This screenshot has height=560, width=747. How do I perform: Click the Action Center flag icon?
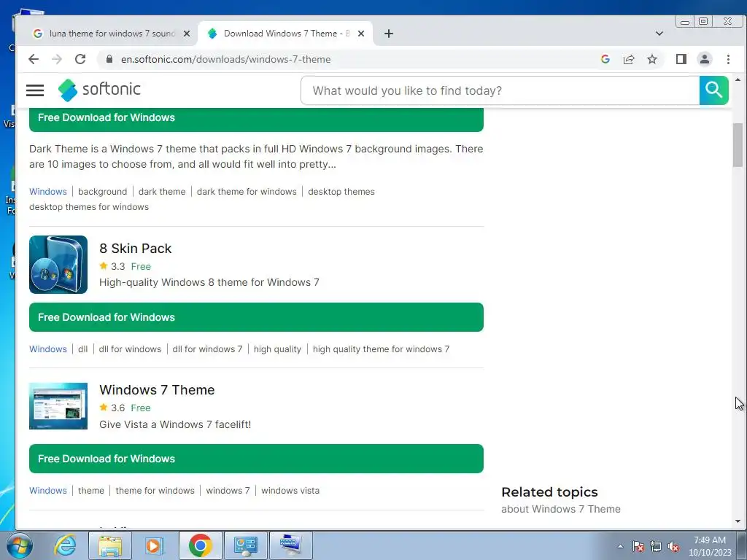click(638, 546)
